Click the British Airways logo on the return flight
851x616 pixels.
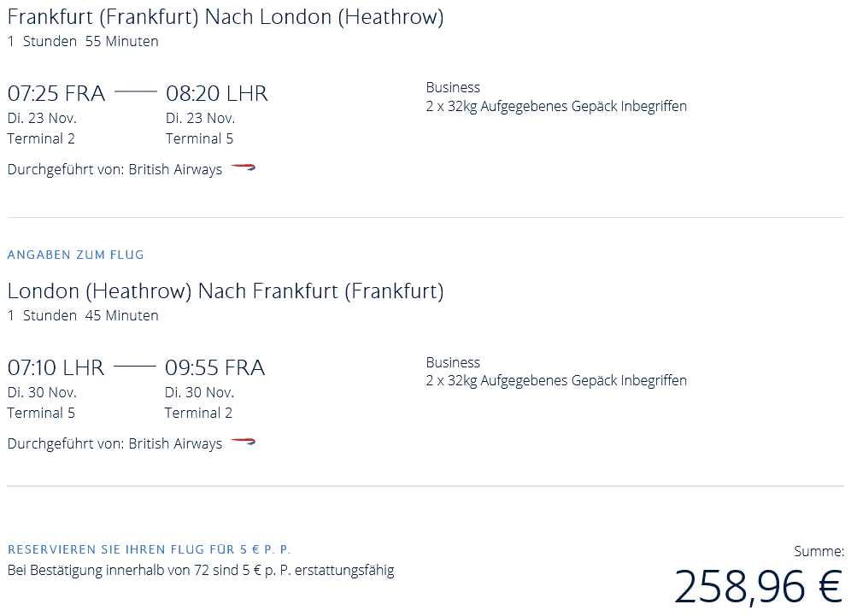(x=243, y=443)
